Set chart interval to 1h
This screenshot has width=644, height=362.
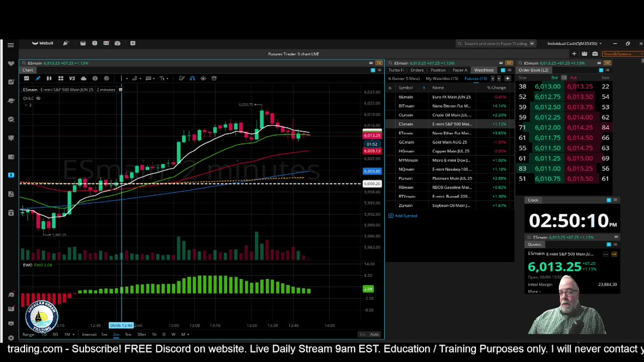point(154,335)
